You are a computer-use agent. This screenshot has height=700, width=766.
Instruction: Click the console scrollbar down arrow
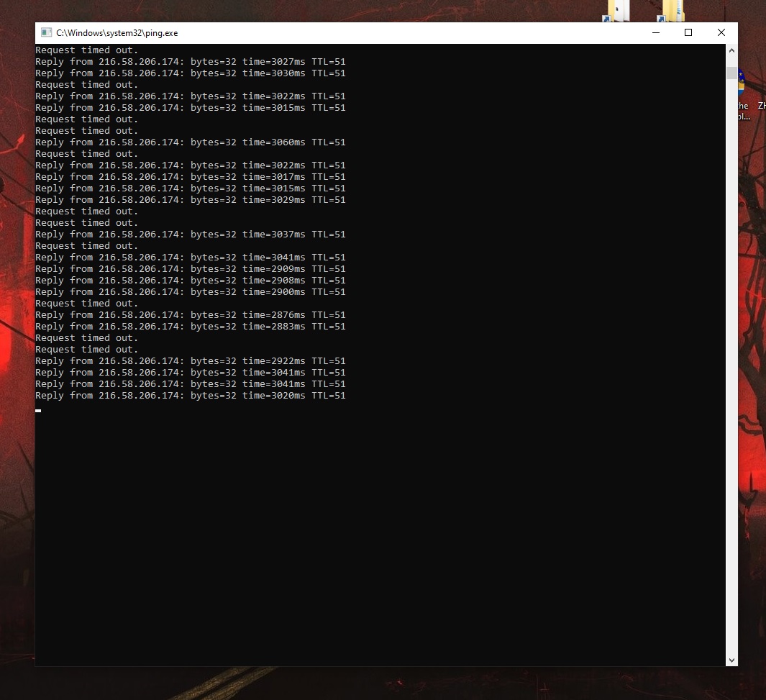[x=731, y=660]
